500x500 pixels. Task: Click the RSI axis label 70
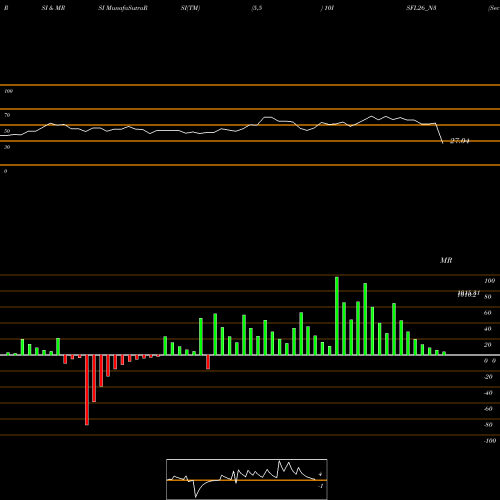(x=7, y=115)
